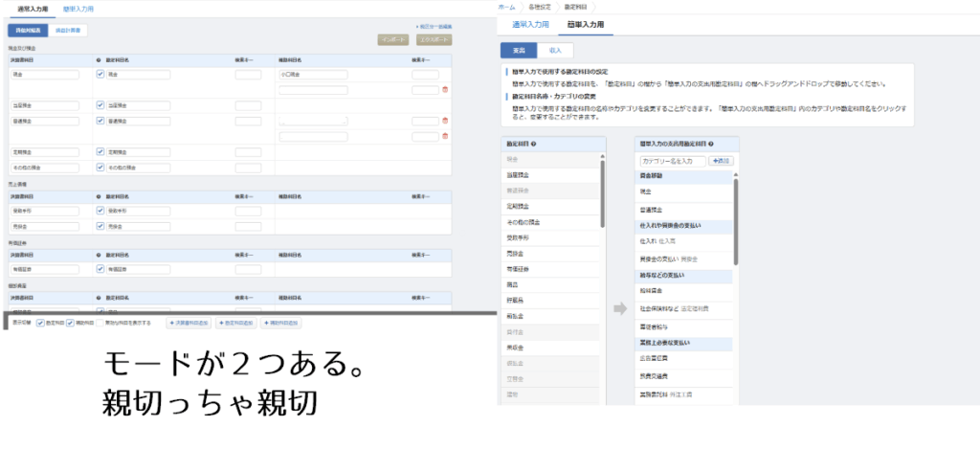Click the category name input field
The width and height of the screenshot is (980, 449).
pos(672,161)
